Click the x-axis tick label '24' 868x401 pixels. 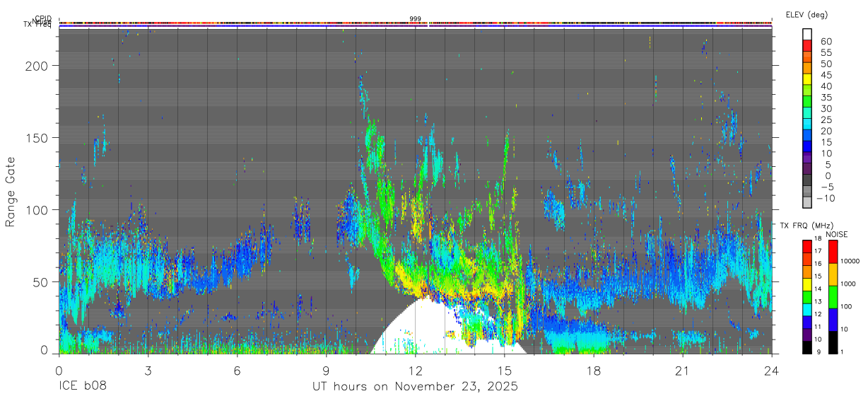click(771, 370)
